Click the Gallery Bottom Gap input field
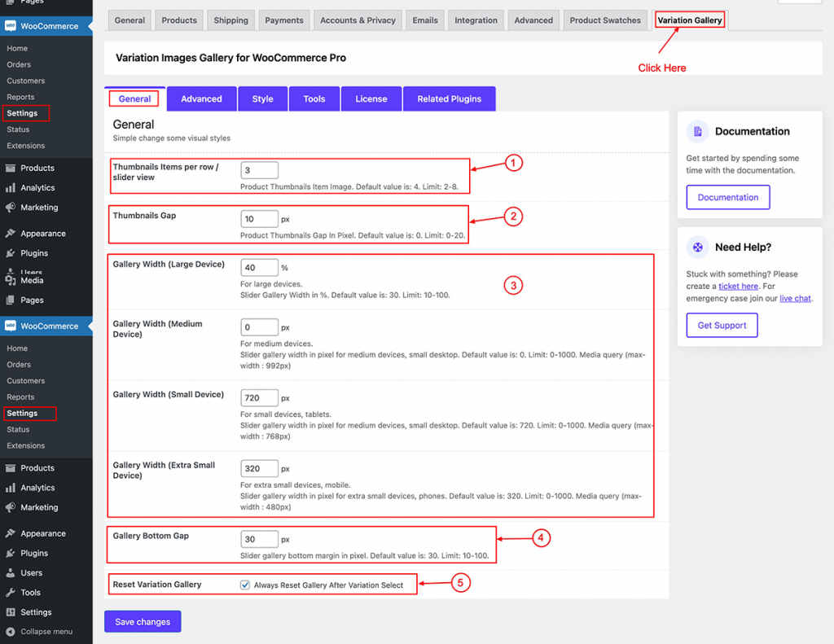834x644 pixels. (x=259, y=539)
